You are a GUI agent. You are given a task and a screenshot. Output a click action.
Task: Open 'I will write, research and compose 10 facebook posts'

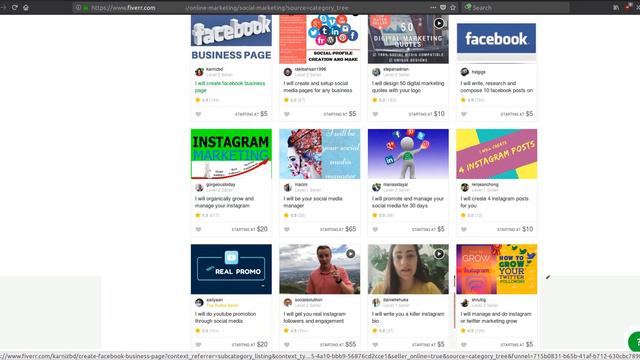[497, 87]
